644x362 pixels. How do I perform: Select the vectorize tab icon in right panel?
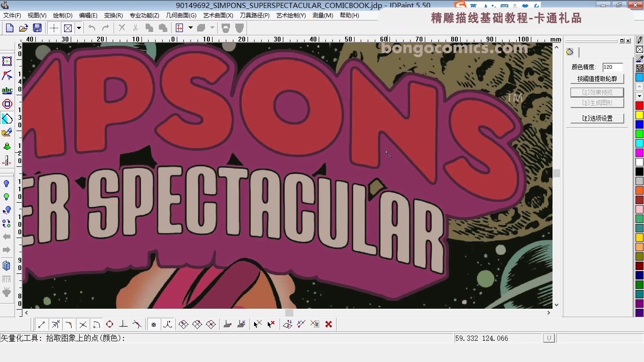[570, 52]
